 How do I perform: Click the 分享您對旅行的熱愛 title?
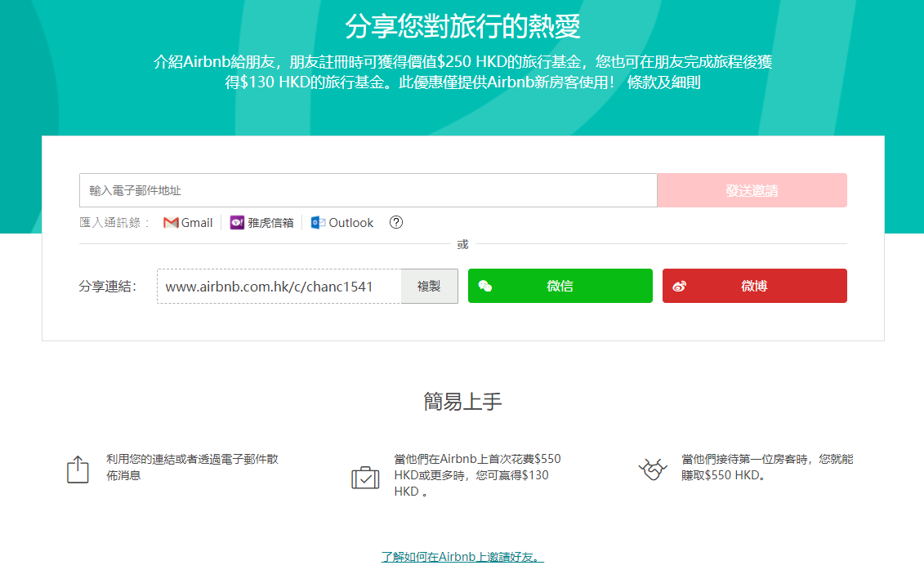[x=462, y=26]
